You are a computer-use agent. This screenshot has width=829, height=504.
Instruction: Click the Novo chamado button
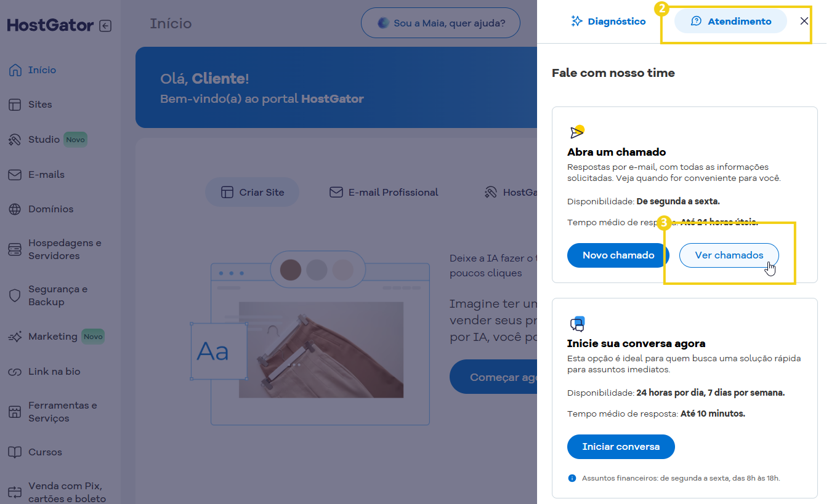[618, 255]
